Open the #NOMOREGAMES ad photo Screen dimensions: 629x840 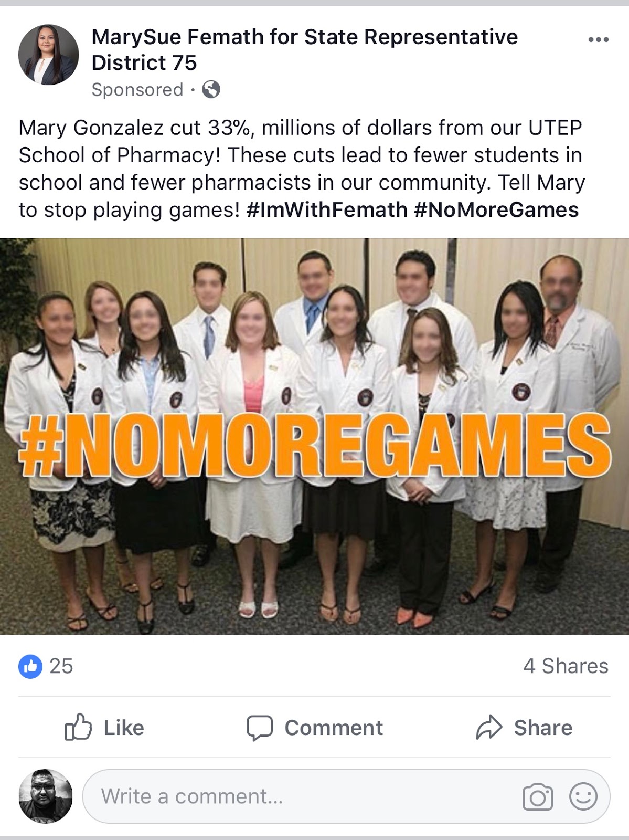click(314, 437)
